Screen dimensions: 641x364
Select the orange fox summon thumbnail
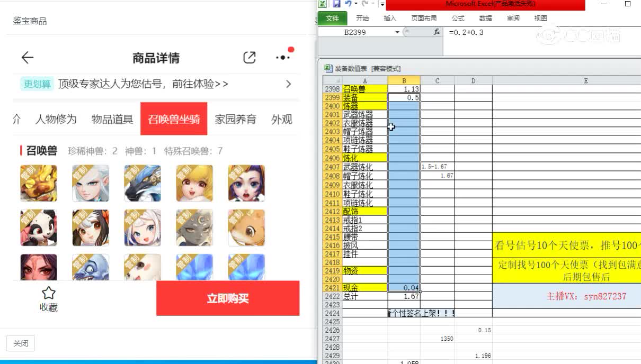[x=246, y=228]
